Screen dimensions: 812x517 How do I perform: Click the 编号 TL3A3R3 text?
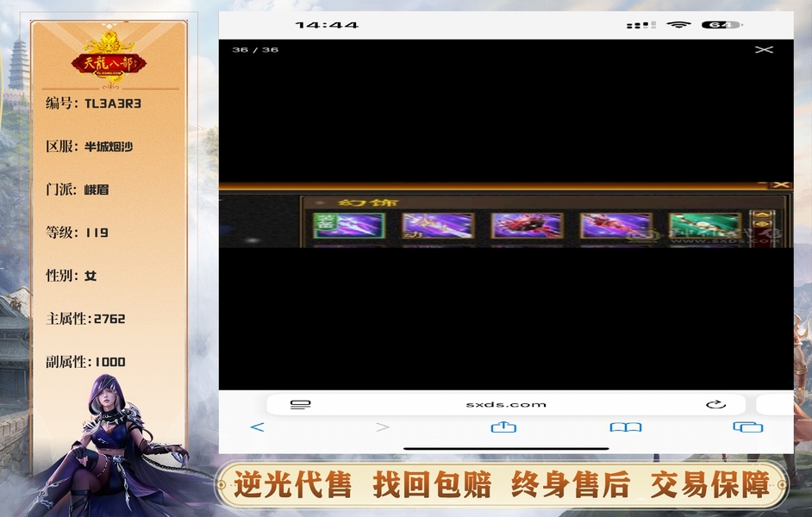tap(93, 103)
